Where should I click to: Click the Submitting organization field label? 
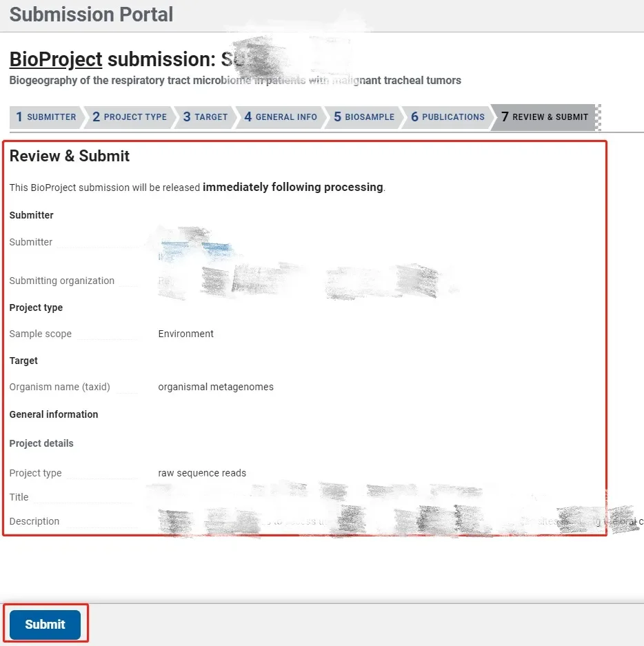coord(62,281)
